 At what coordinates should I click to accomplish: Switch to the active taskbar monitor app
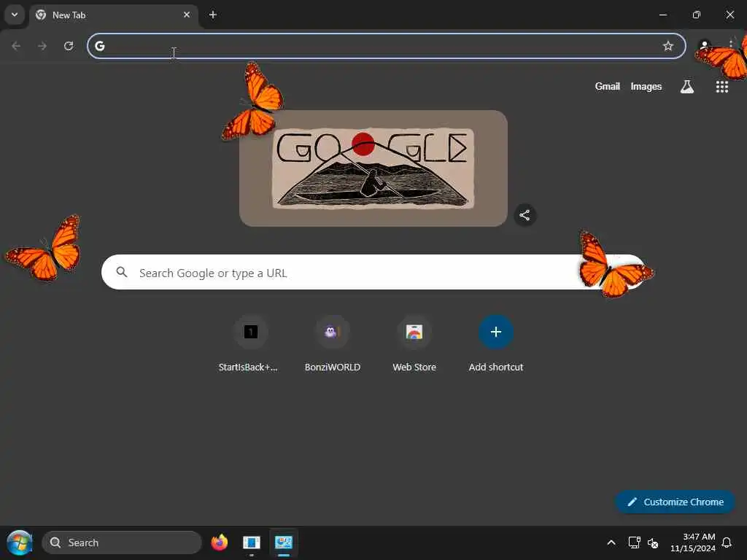(x=284, y=542)
